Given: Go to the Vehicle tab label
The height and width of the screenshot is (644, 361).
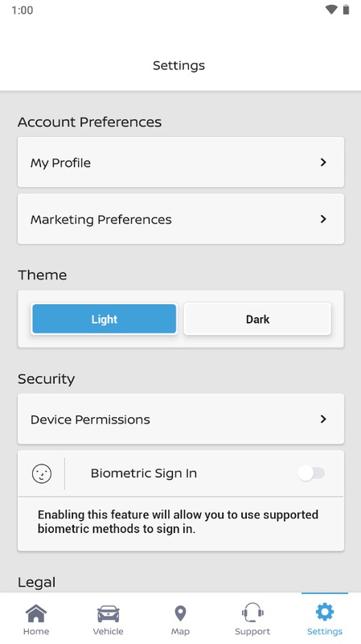Looking at the screenshot, I should tap(109, 631).
